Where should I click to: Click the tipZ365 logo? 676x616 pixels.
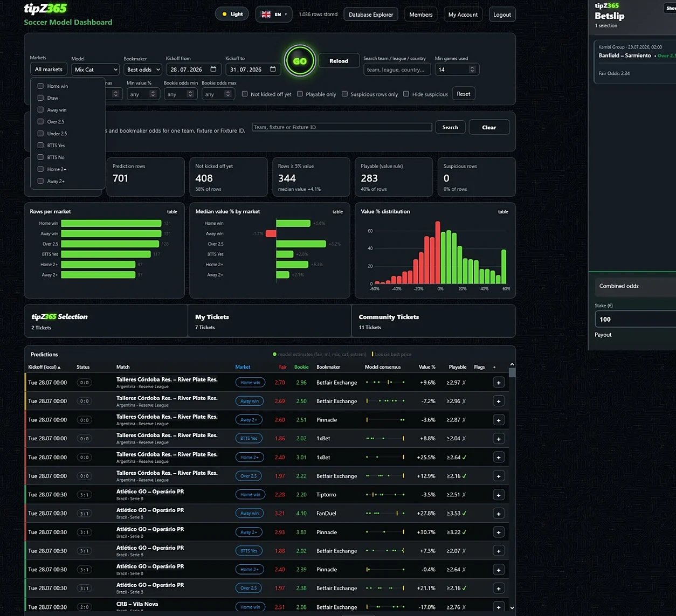pos(45,9)
